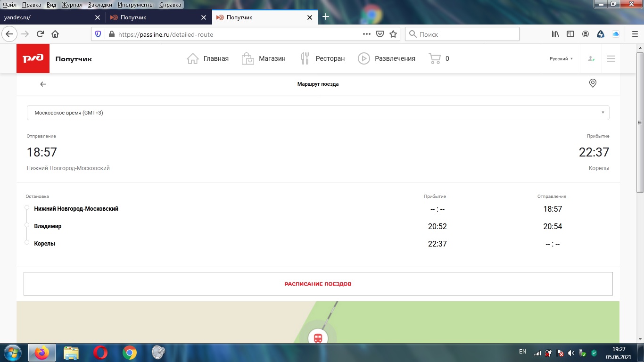Click the RZD logo in header
This screenshot has height=362, width=644.
(x=33, y=59)
